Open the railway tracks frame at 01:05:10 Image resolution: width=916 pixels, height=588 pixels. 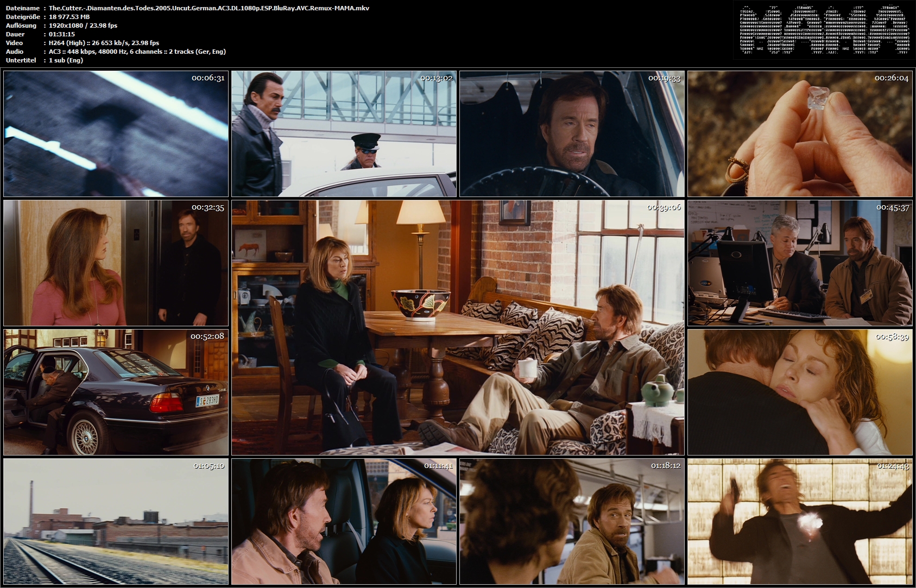(116, 521)
